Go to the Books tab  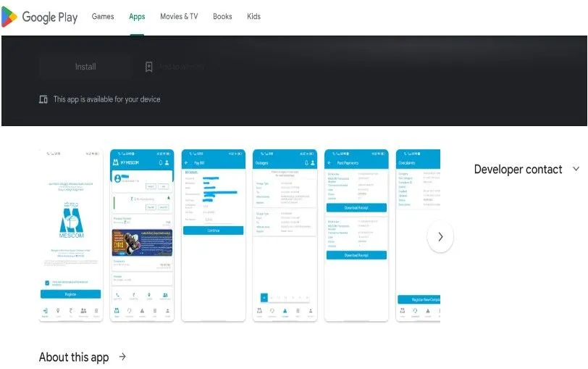222,17
